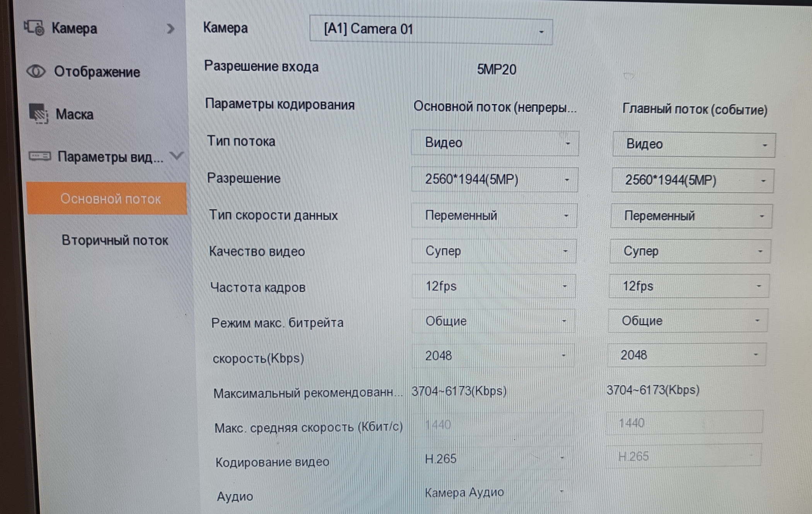Open main stream Кодирование видео H.265 dropdown
Screen dimensions: 812x514
[x=492, y=459]
